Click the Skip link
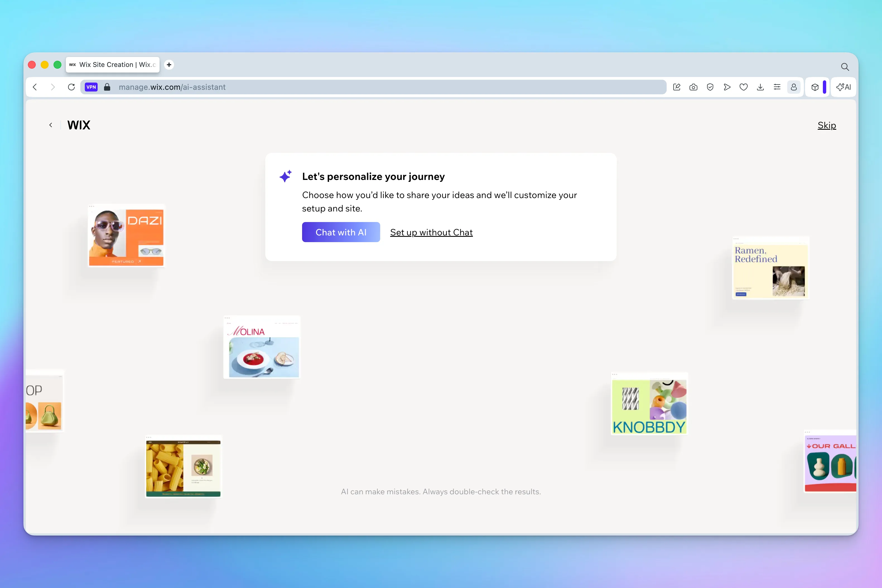This screenshot has width=882, height=588. [826, 125]
